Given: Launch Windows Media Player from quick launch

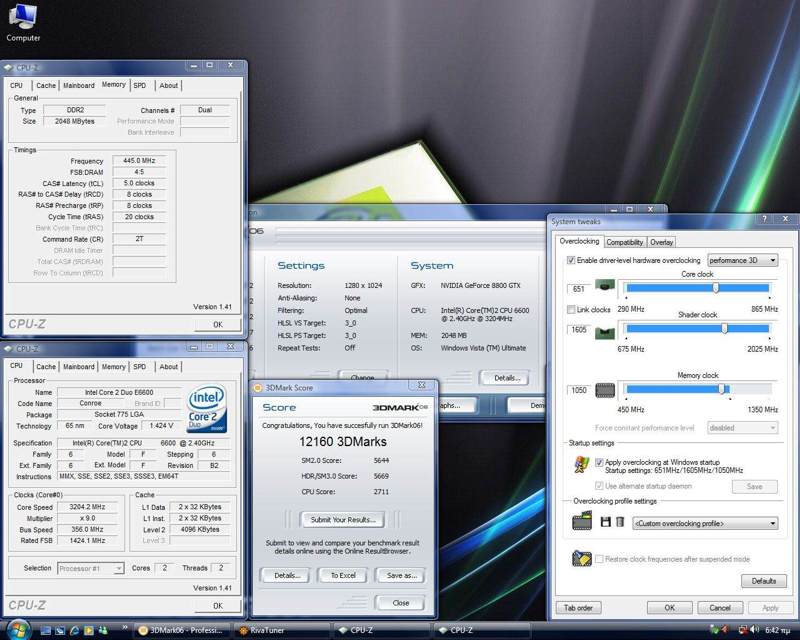Looking at the screenshot, I should coord(89,630).
